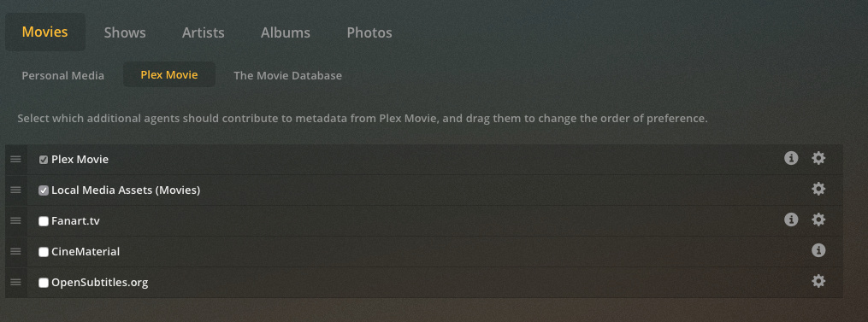Open OpenSubtitles.org gear settings

point(818,281)
